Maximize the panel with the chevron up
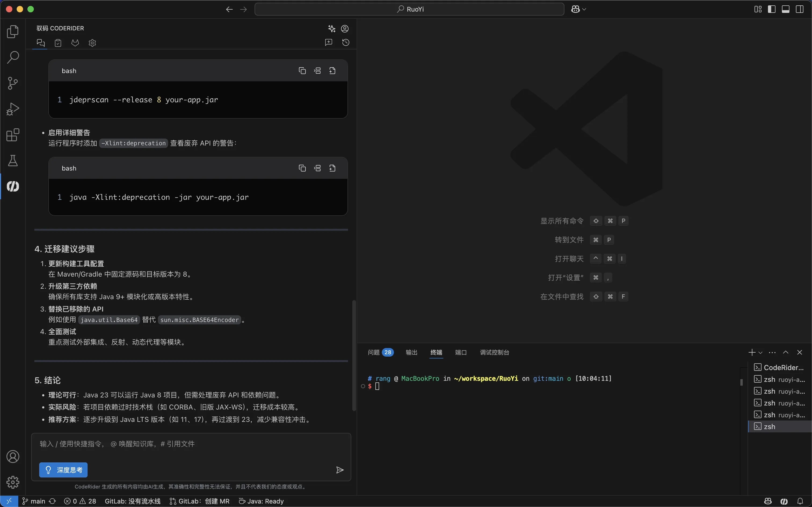The width and height of the screenshot is (812, 507). 785,352
